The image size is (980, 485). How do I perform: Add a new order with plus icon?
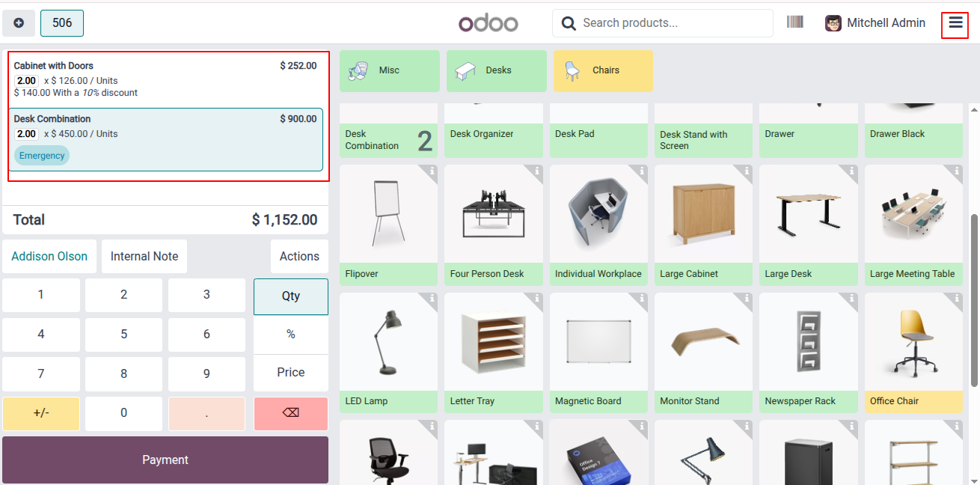[19, 23]
